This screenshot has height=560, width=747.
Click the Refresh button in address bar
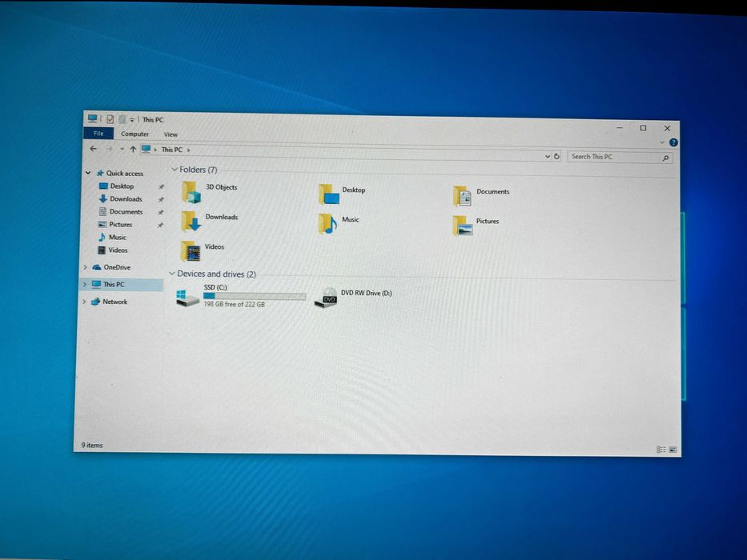pyautogui.click(x=556, y=156)
